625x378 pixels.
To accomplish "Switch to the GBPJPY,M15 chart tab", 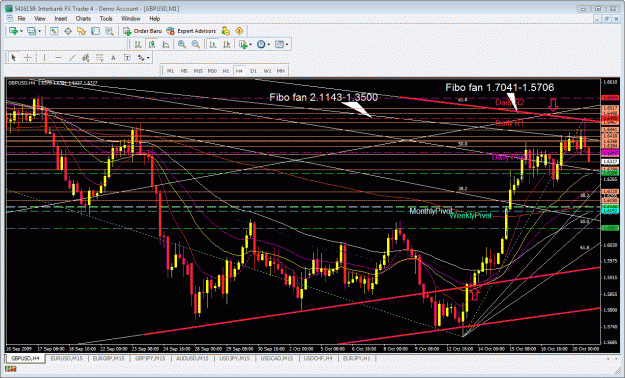I will pos(150,358).
